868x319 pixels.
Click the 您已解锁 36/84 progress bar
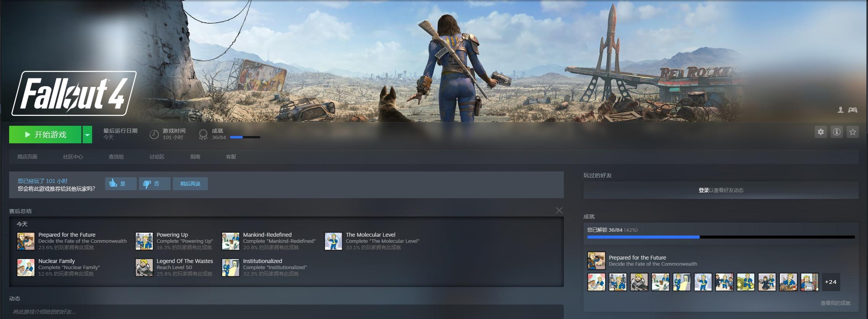click(721, 237)
